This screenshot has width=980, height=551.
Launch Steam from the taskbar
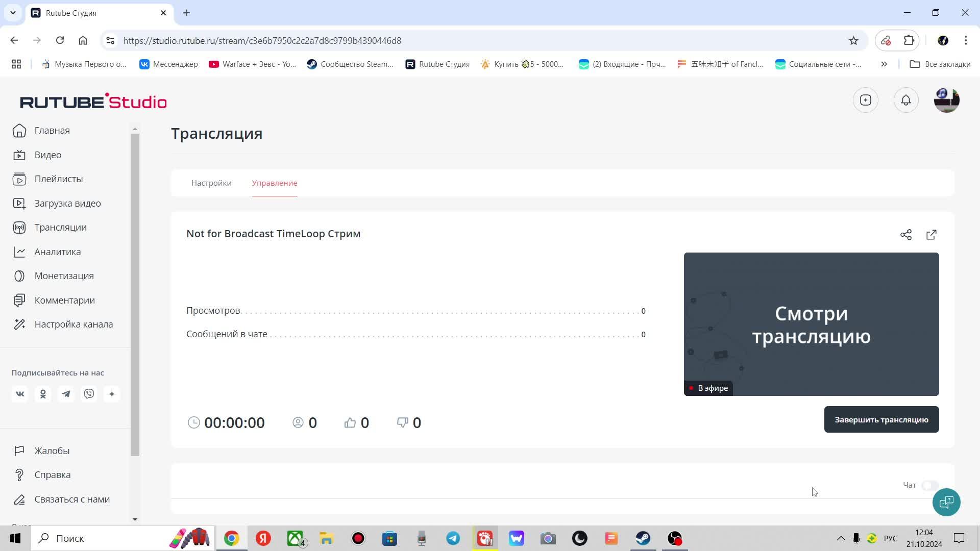click(643, 538)
